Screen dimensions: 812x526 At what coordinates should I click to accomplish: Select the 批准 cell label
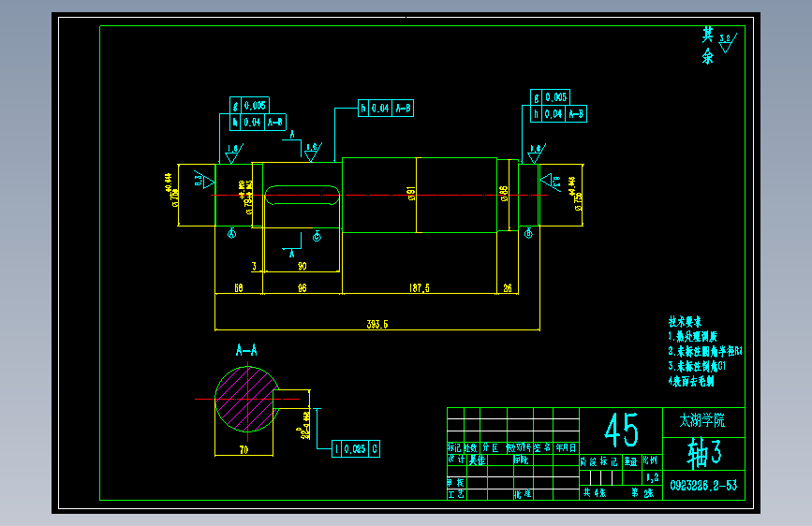coord(523,494)
